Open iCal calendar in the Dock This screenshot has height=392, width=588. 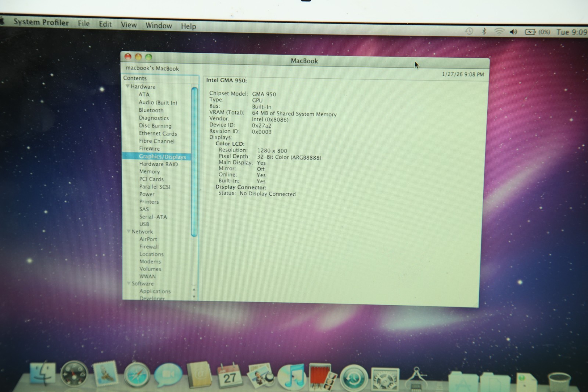(229, 376)
